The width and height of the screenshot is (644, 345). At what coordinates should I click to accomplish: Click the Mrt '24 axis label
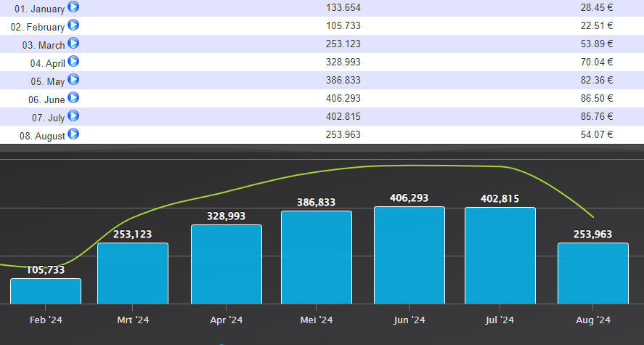(133, 320)
